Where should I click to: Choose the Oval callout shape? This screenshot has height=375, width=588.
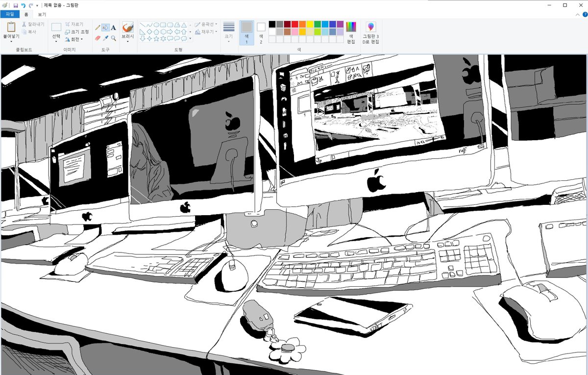177,38
